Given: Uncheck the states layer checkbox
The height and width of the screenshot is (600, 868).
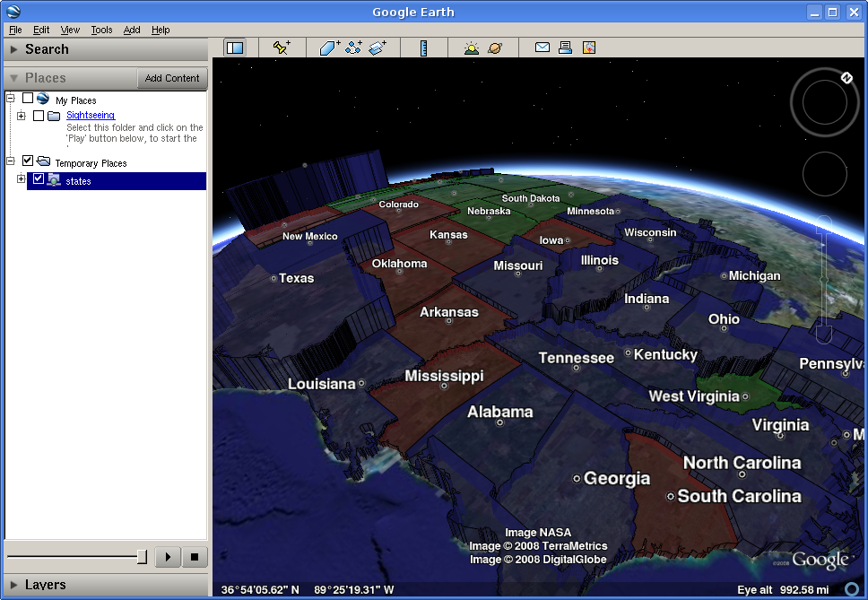Looking at the screenshot, I should click(x=38, y=179).
